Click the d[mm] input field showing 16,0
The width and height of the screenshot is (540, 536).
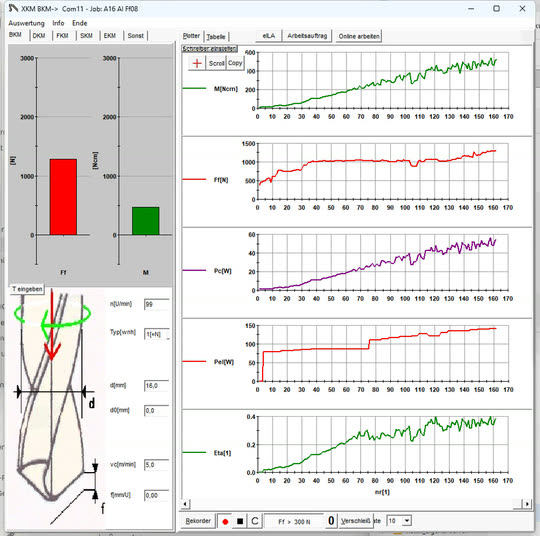(157, 386)
